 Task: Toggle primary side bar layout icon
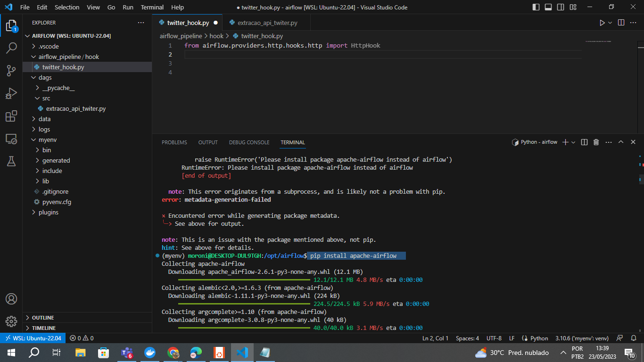(536, 7)
